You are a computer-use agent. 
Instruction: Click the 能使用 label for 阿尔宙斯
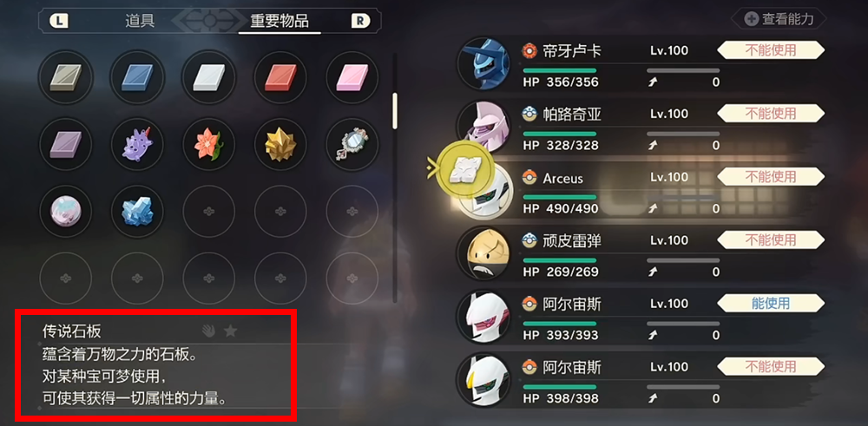tap(771, 303)
